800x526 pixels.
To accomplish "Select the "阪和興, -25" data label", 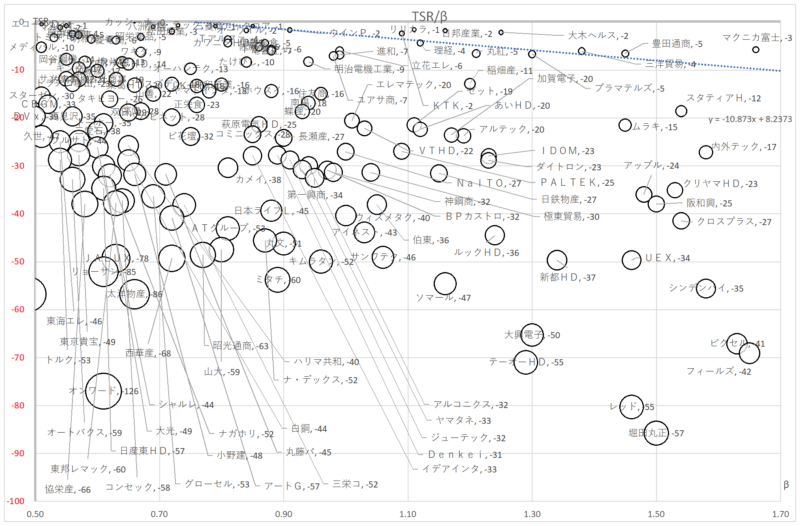I will (x=709, y=203).
